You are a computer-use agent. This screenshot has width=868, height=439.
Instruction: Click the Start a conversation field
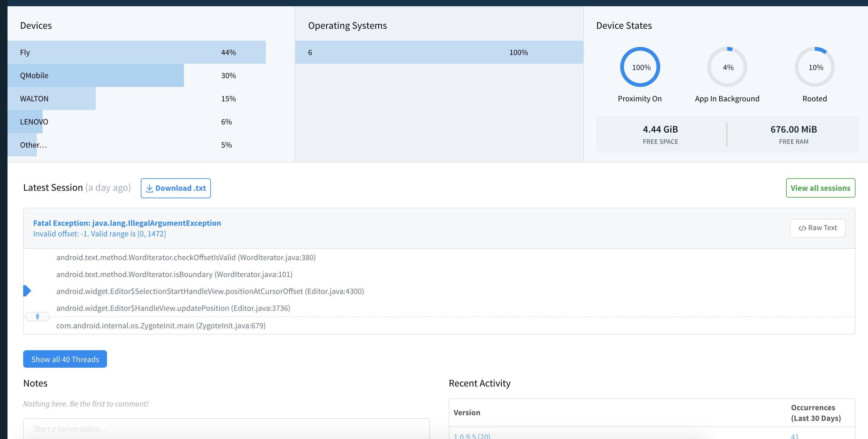(226, 429)
